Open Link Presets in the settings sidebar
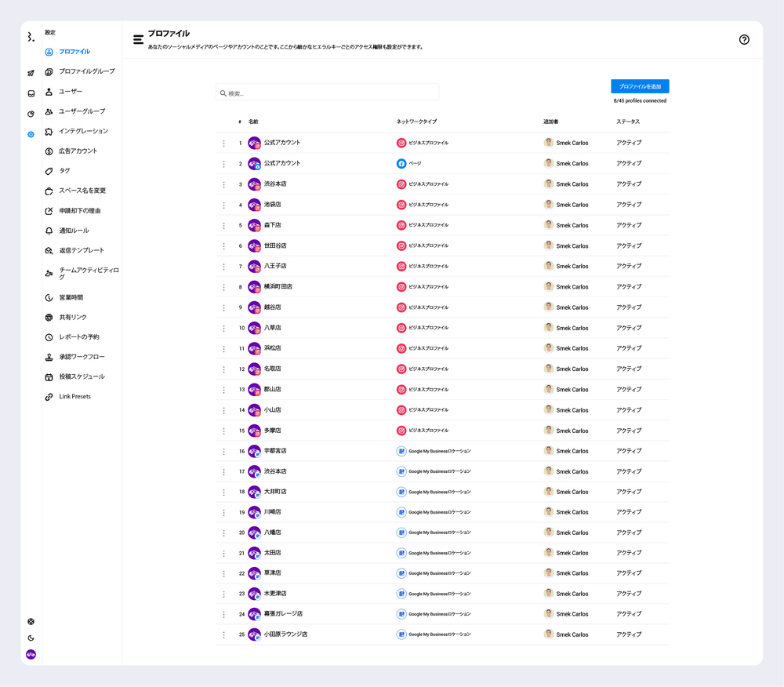 [74, 397]
